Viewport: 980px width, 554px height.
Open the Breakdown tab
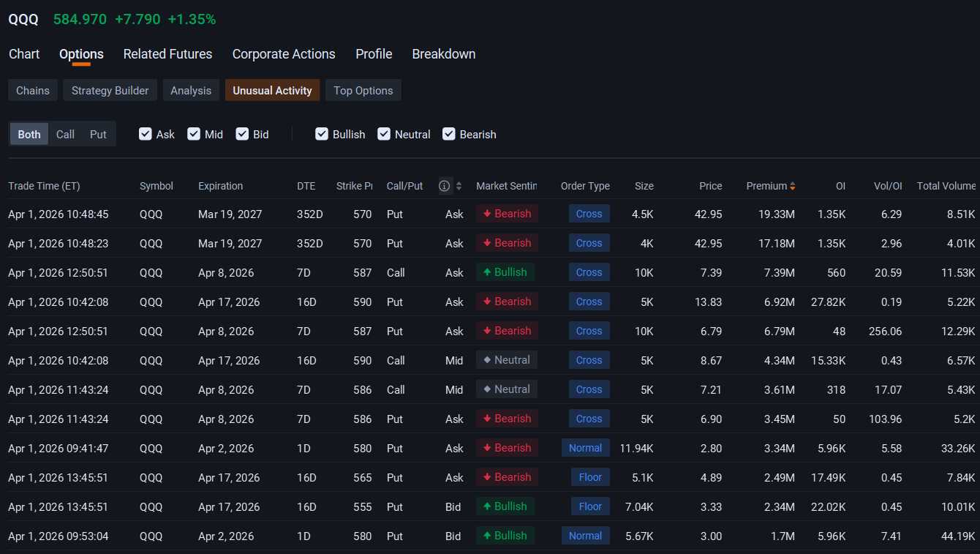coord(444,54)
